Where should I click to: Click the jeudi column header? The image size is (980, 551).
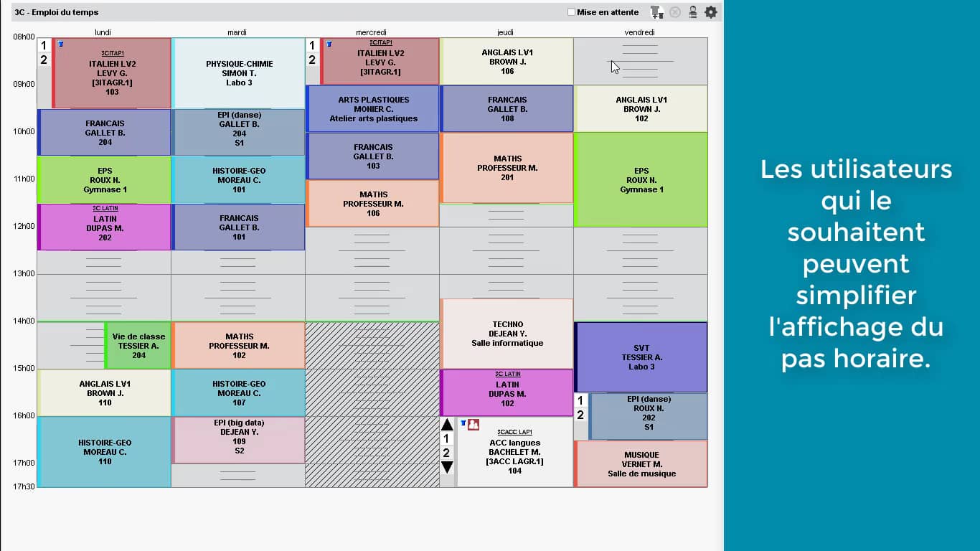pos(506,32)
